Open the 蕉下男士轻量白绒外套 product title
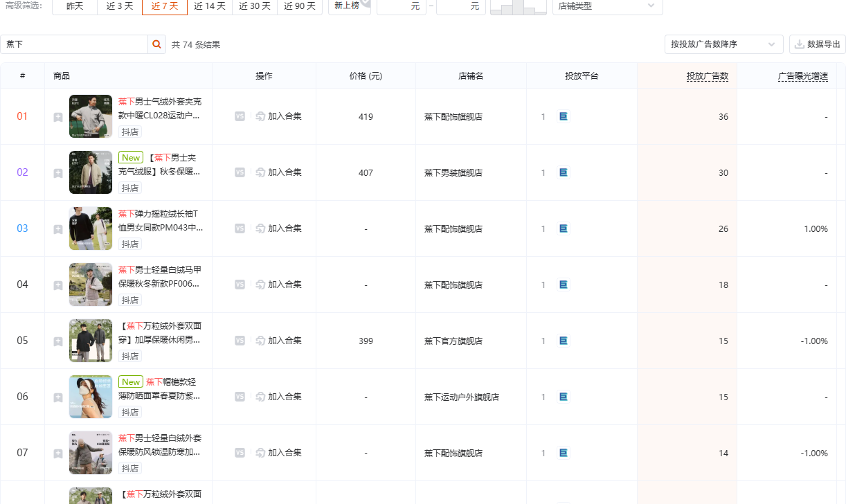The height and width of the screenshot is (504, 846). pos(160,444)
